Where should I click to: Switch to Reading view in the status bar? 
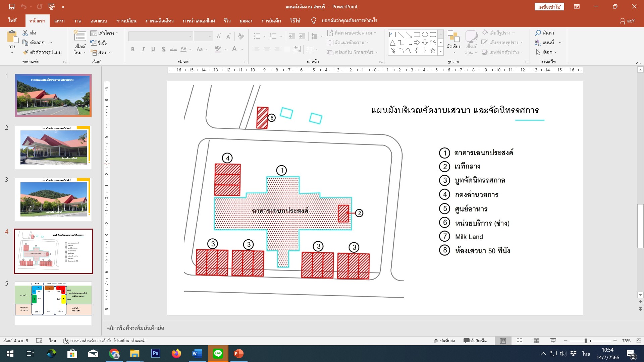[536, 341]
